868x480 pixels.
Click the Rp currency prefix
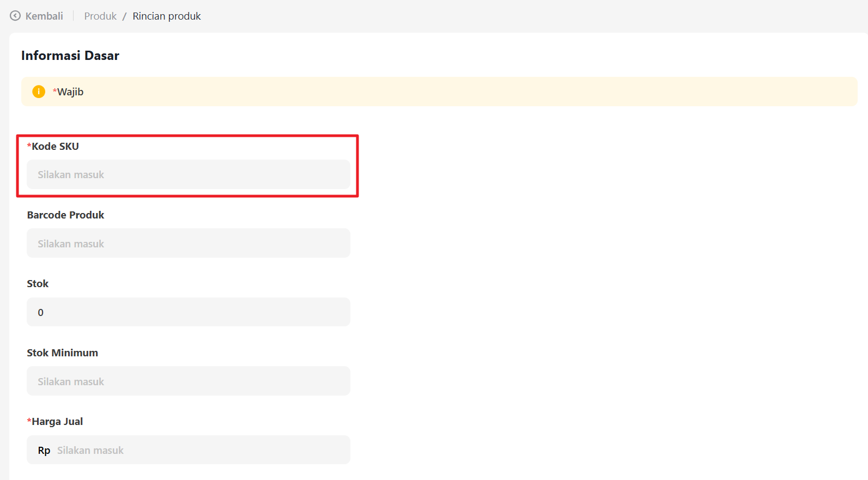pos(44,450)
